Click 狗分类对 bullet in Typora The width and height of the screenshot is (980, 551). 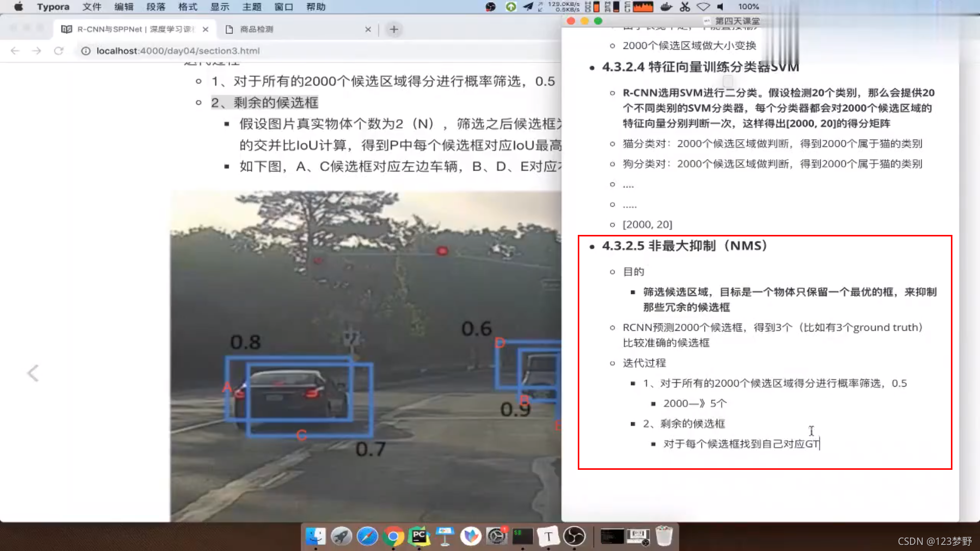point(772,164)
